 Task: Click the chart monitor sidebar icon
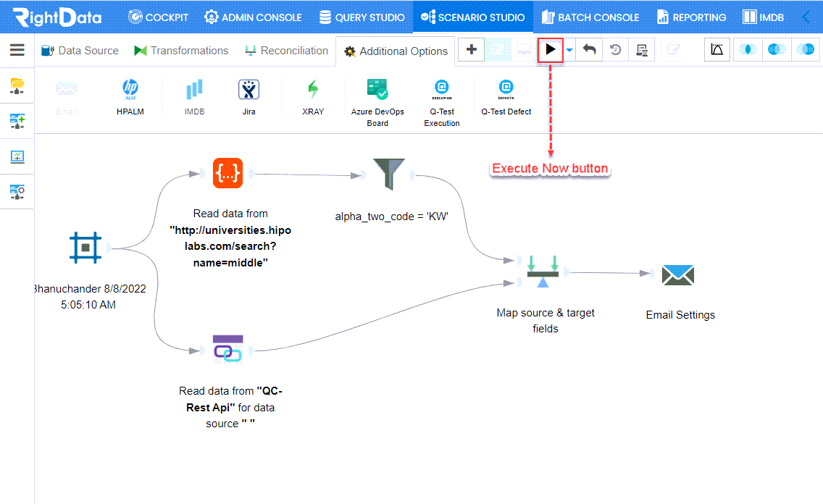pos(17,156)
